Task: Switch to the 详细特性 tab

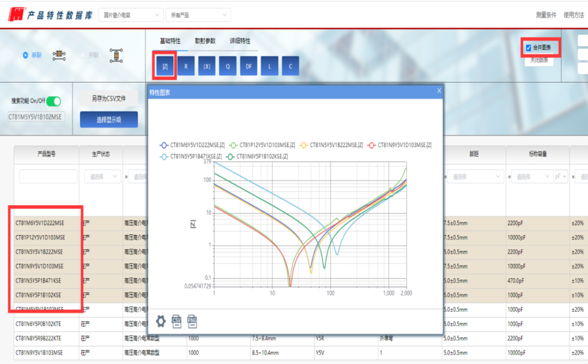Action: (240, 41)
